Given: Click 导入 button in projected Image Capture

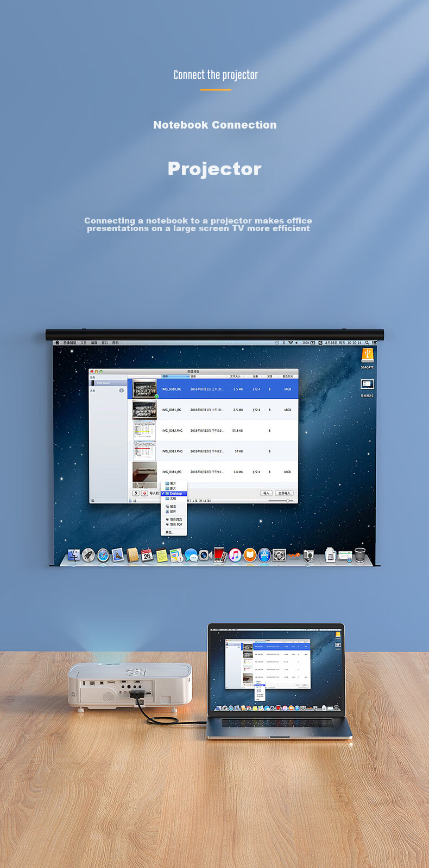Looking at the screenshot, I should [x=266, y=493].
